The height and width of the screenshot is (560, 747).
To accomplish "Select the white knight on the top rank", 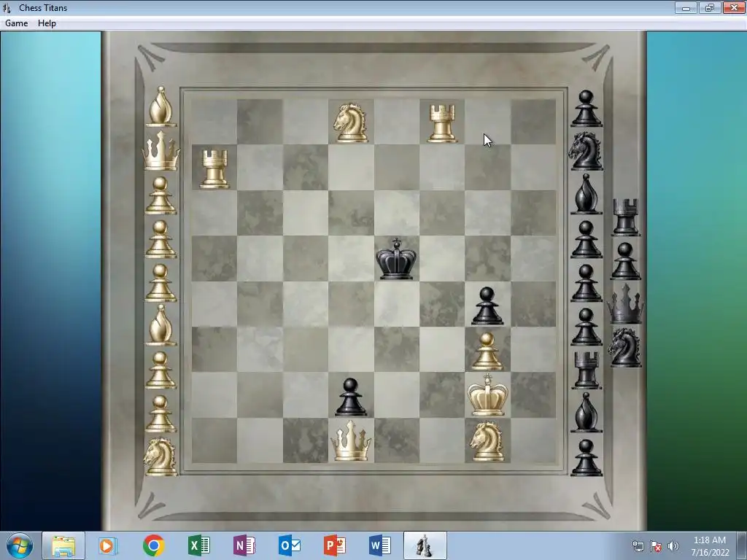I will [351, 122].
